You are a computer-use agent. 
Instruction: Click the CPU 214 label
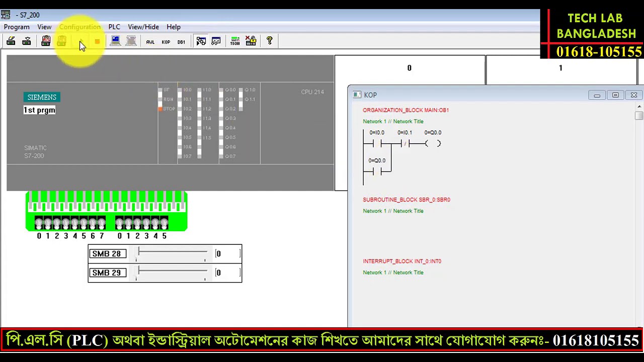[312, 92]
